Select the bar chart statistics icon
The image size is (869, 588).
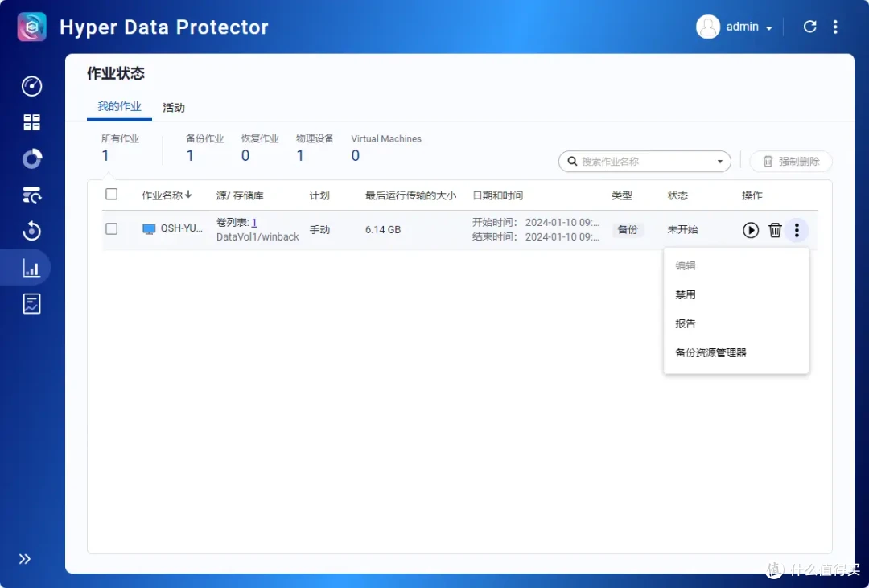point(31,267)
